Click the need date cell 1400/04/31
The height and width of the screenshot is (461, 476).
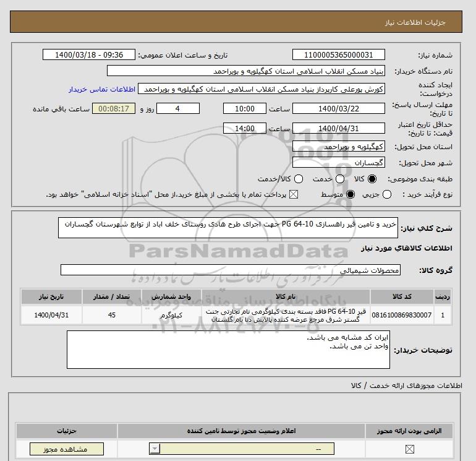51,315
